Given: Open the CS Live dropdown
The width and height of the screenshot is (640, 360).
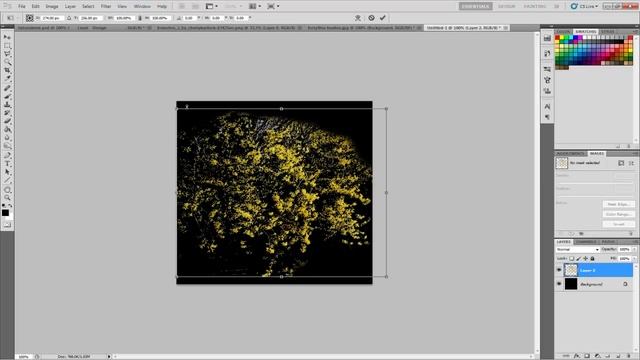Looking at the screenshot, I should (584, 6).
